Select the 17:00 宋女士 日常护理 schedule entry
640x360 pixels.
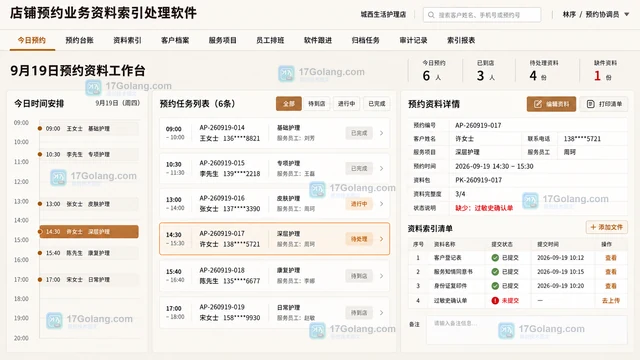click(89, 280)
